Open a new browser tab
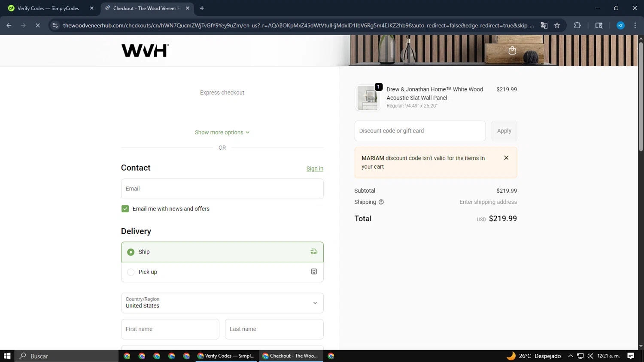 (202, 8)
